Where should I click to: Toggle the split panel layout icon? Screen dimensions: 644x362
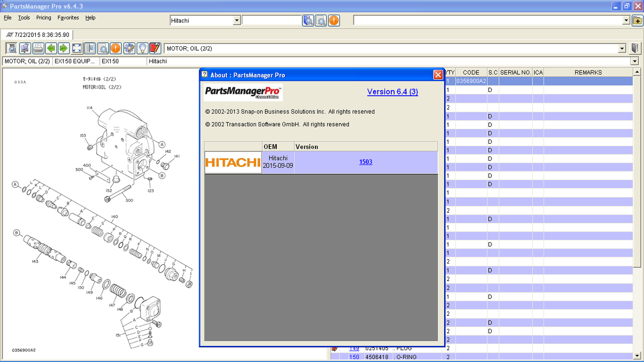[90, 48]
